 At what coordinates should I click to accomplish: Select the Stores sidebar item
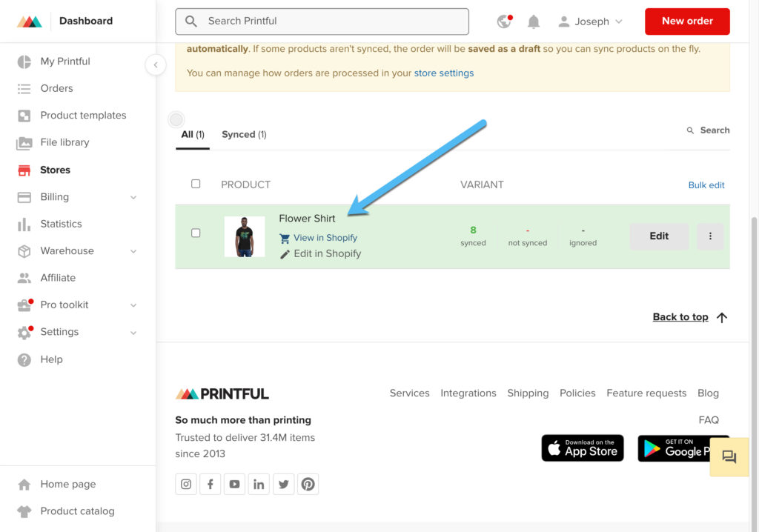coord(55,170)
